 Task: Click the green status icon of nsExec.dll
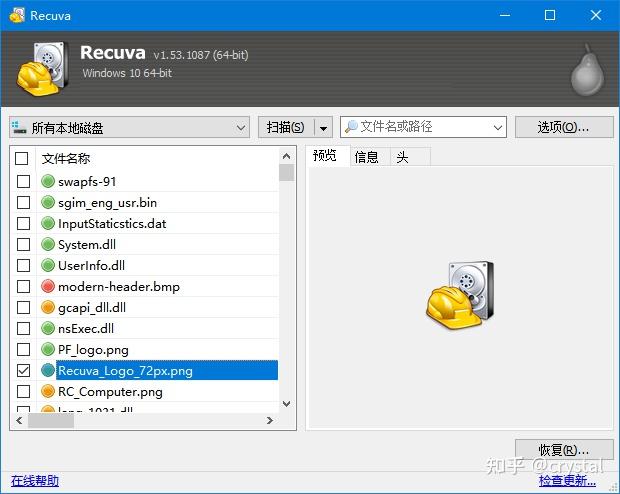[48, 328]
